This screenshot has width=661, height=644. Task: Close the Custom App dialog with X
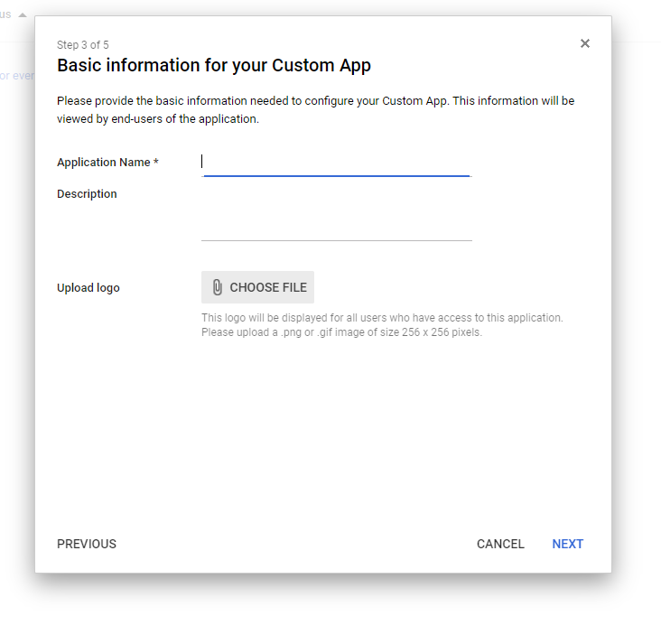point(585,43)
